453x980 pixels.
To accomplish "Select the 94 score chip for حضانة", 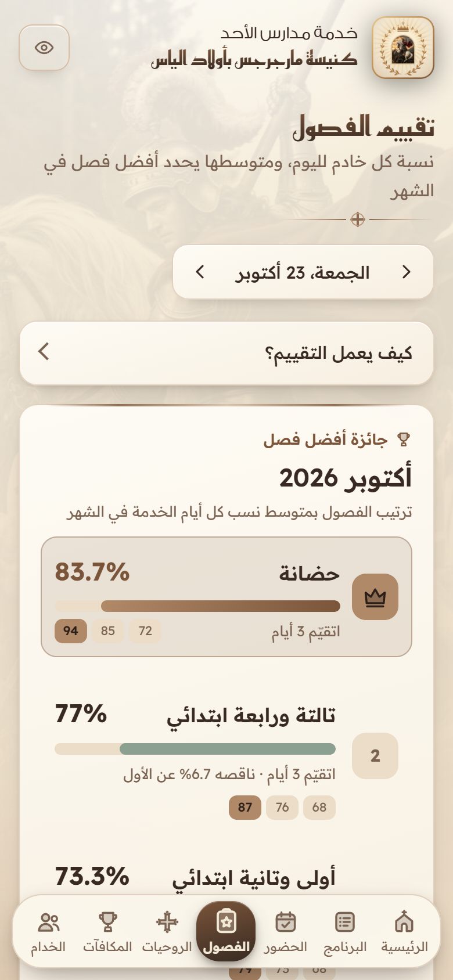I will point(71,631).
